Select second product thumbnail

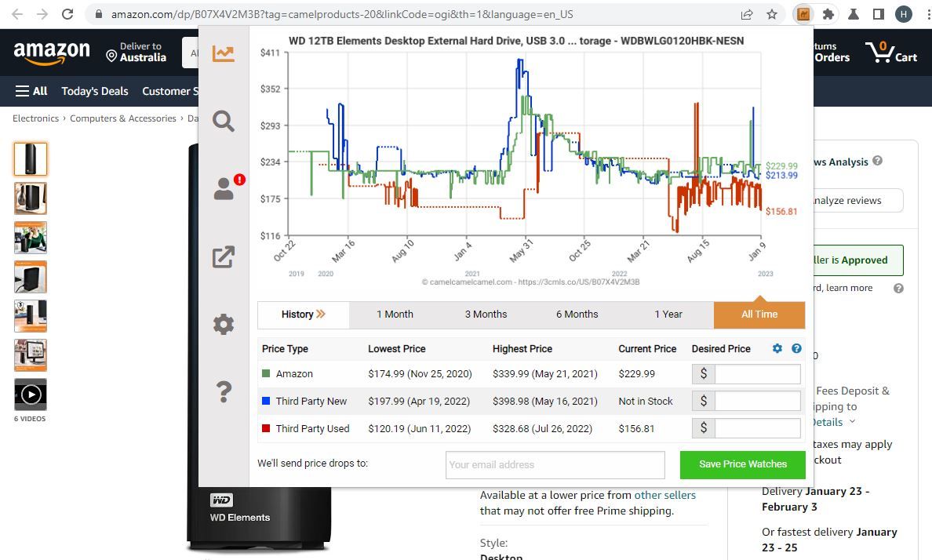(x=31, y=198)
